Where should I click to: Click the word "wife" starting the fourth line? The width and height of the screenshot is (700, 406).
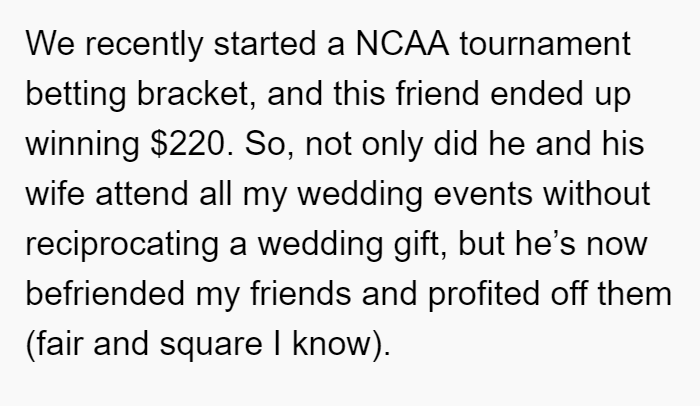tap(55, 193)
